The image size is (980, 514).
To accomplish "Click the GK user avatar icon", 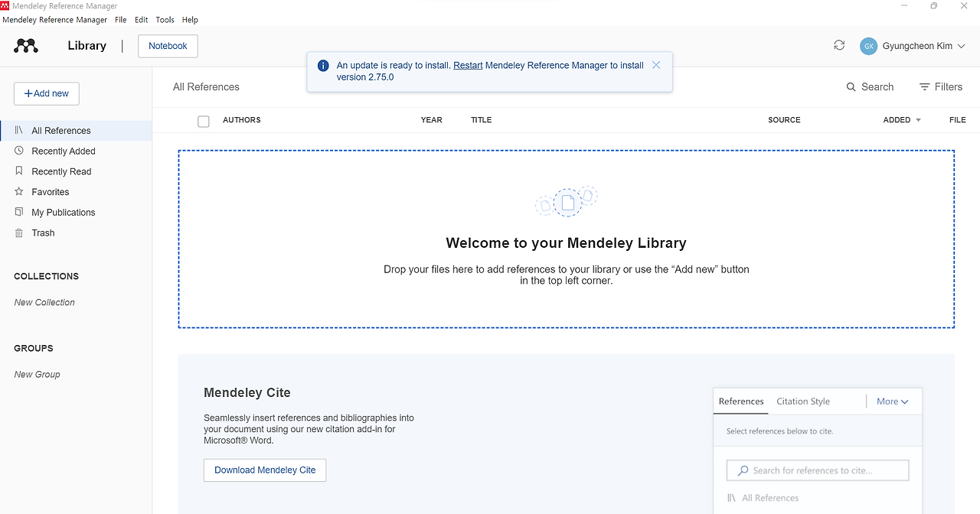I will coord(868,46).
